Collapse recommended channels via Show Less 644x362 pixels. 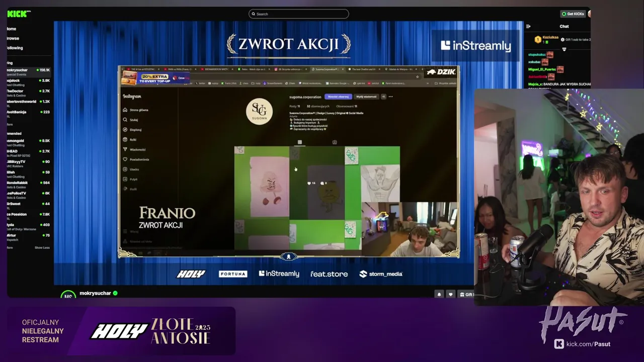(x=42, y=247)
